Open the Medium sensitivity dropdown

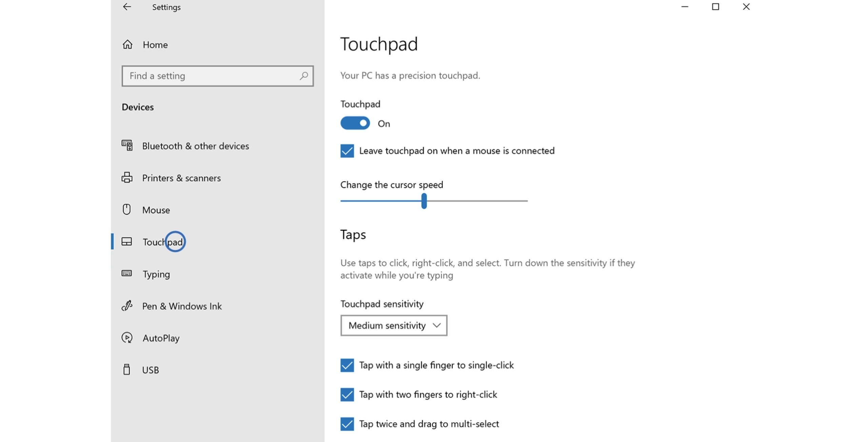tap(393, 325)
